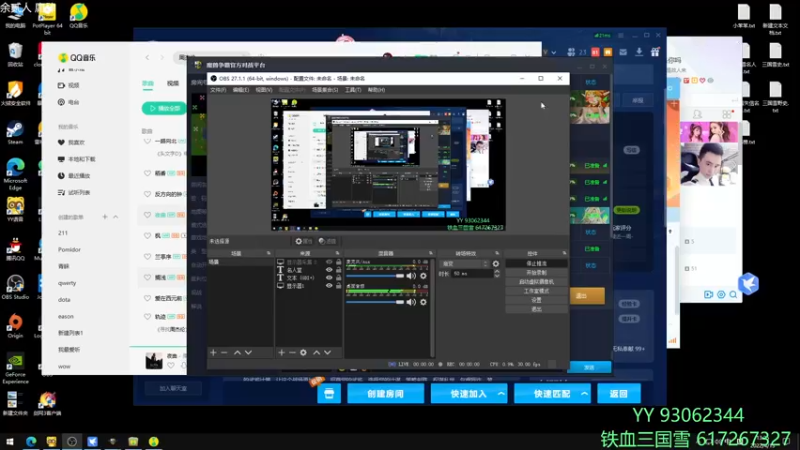Pop out OBS controls dock icon
The image size is (800, 450).
tap(564, 253)
